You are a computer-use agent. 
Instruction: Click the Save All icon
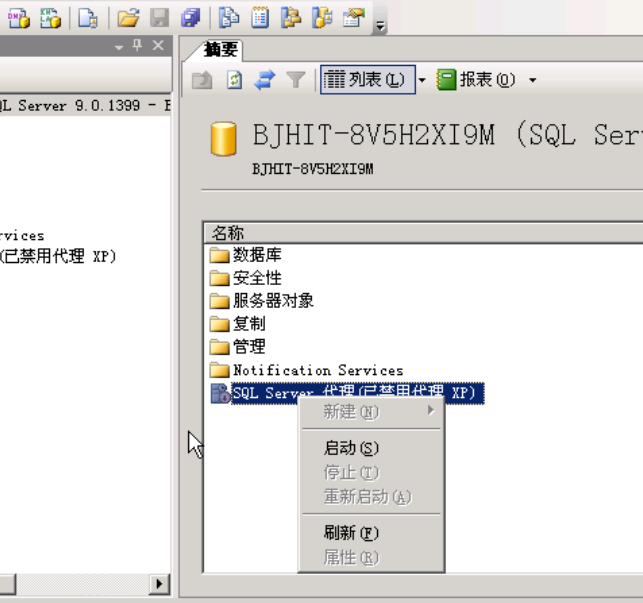(190, 18)
